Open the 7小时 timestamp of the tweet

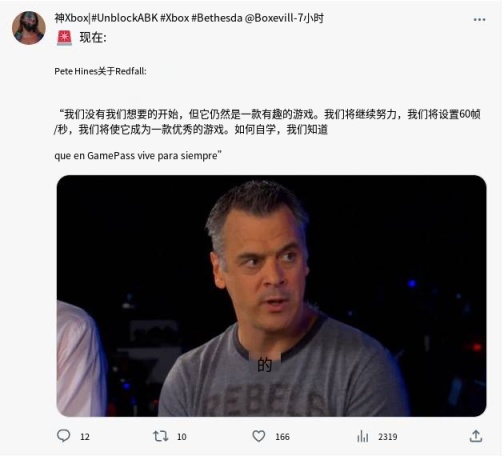(x=311, y=18)
